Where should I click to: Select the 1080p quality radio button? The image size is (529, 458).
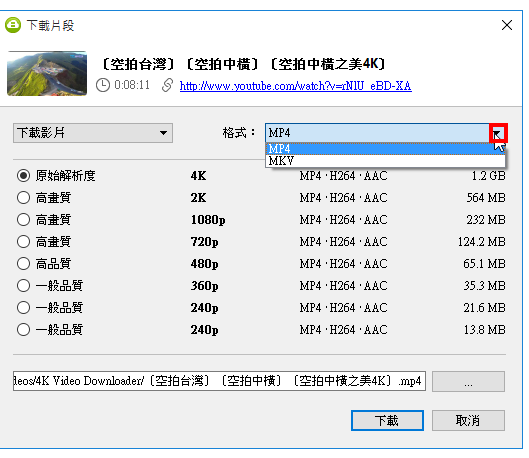pos(23,220)
